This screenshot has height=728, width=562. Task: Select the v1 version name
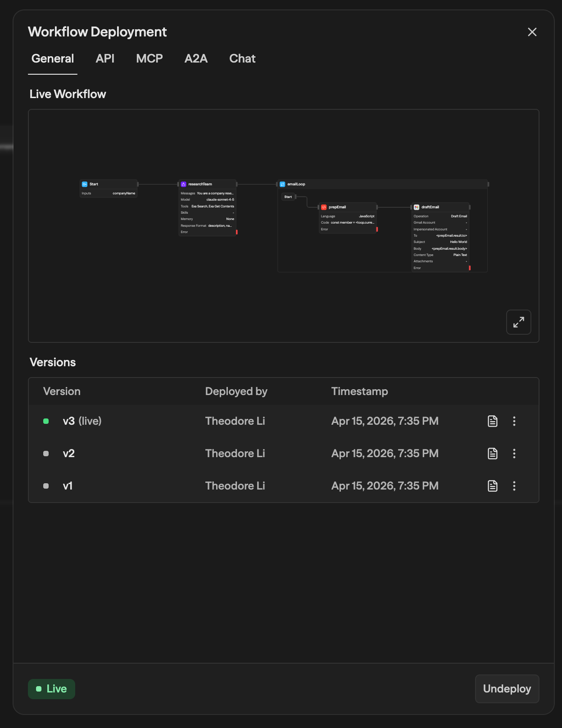68,486
